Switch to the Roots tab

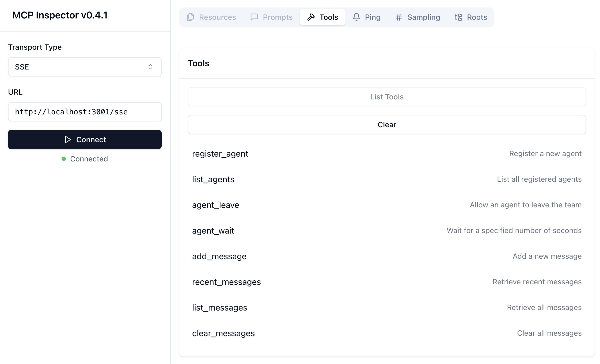(471, 17)
